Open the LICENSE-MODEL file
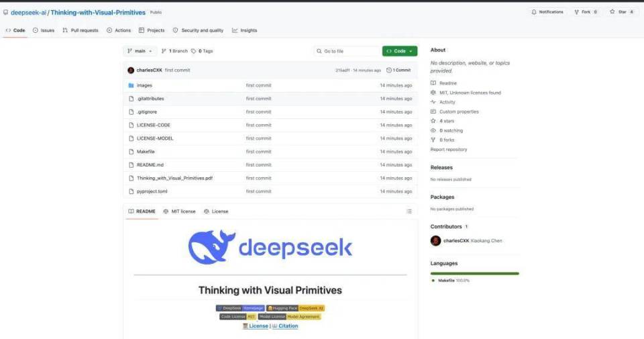Viewport: 644px width, 339px height. pyautogui.click(x=155, y=138)
